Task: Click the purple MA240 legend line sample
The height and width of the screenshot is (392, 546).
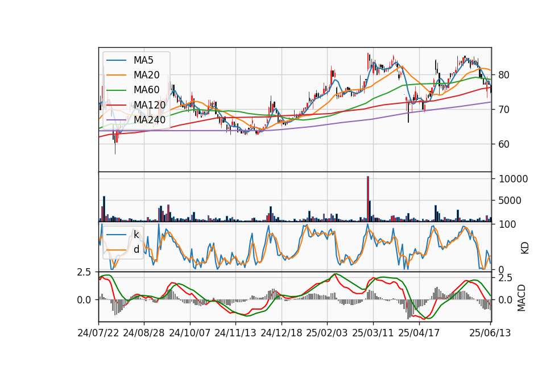Action: (x=117, y=120)
